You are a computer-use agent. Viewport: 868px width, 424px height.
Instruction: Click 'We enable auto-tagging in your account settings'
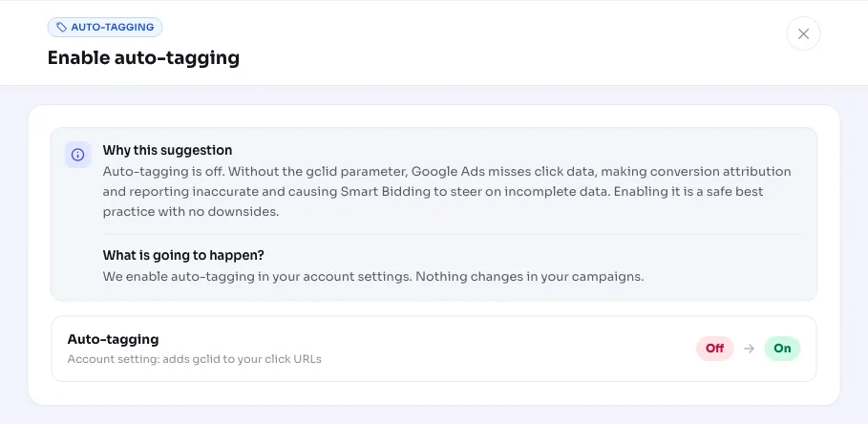[258, 276]
